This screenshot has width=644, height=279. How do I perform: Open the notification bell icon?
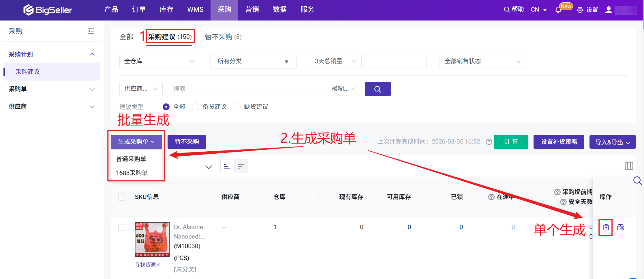558,10
